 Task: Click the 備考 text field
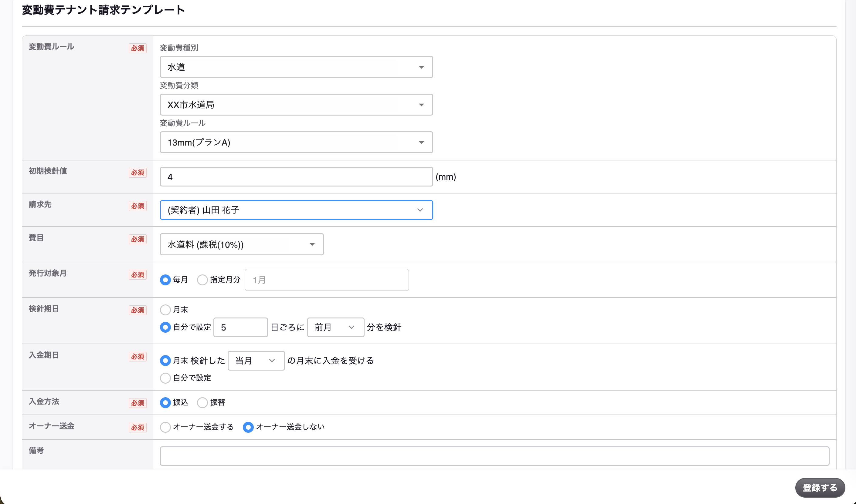pyautogui.click(x=494, y=456)
